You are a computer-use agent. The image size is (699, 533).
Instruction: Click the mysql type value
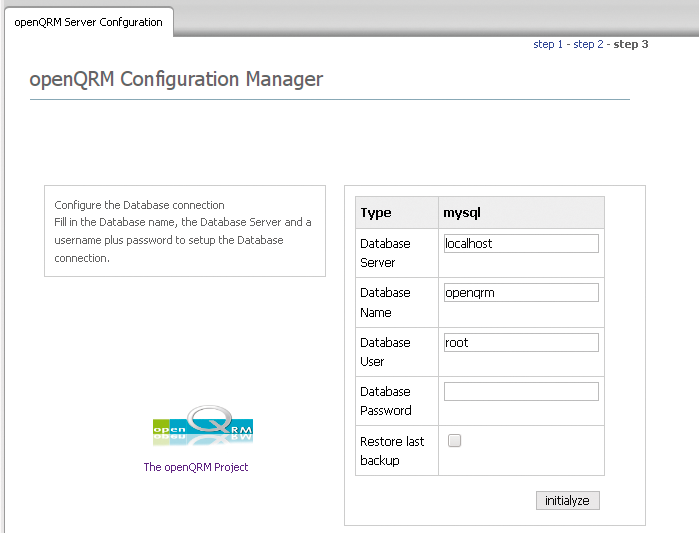point(462,213)
